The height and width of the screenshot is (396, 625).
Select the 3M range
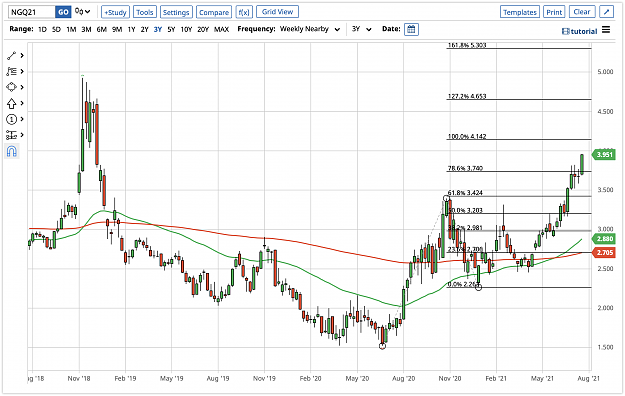[x=86, y=29]
